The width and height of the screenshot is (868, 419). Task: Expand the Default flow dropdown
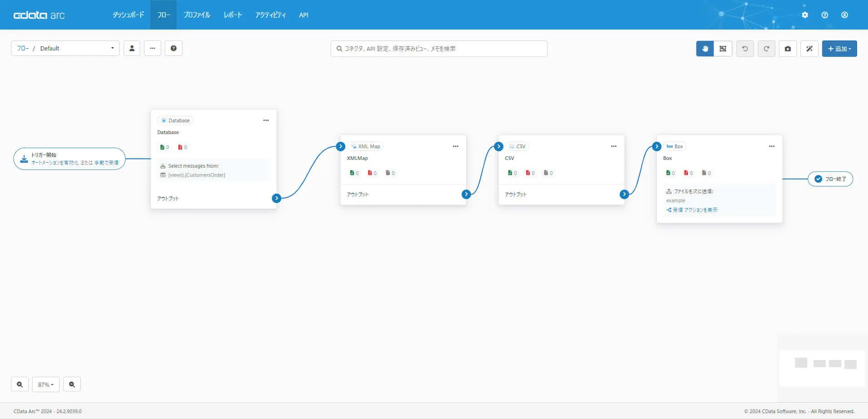click(65, 48)
